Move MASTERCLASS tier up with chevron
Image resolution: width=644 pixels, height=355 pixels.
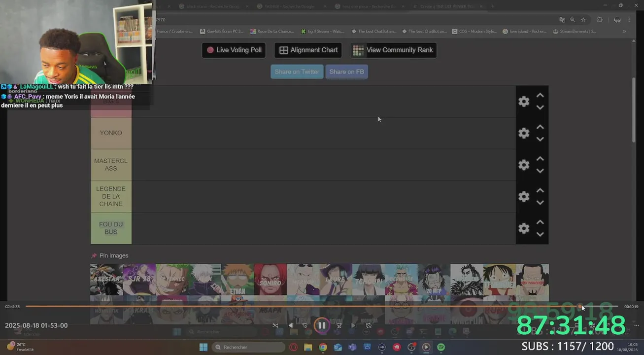click(x=540, y=158)
